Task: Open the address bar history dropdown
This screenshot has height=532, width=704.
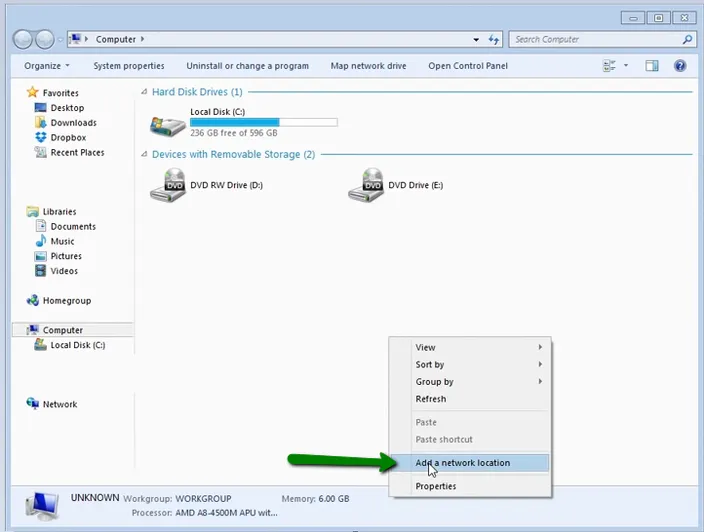Action: (476, 40)
